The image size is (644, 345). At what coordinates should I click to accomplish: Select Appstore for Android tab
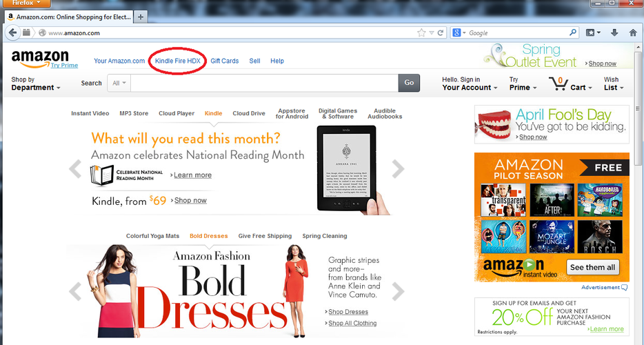292,114
